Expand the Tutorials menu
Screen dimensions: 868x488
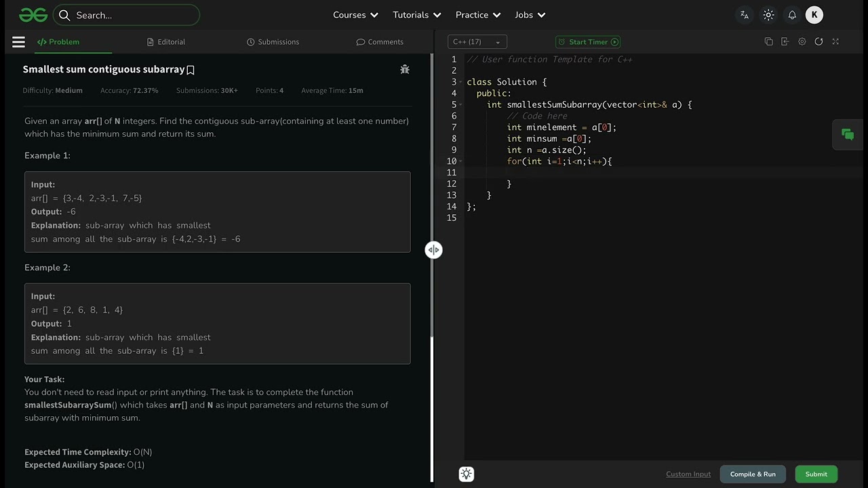pos(417,15)
